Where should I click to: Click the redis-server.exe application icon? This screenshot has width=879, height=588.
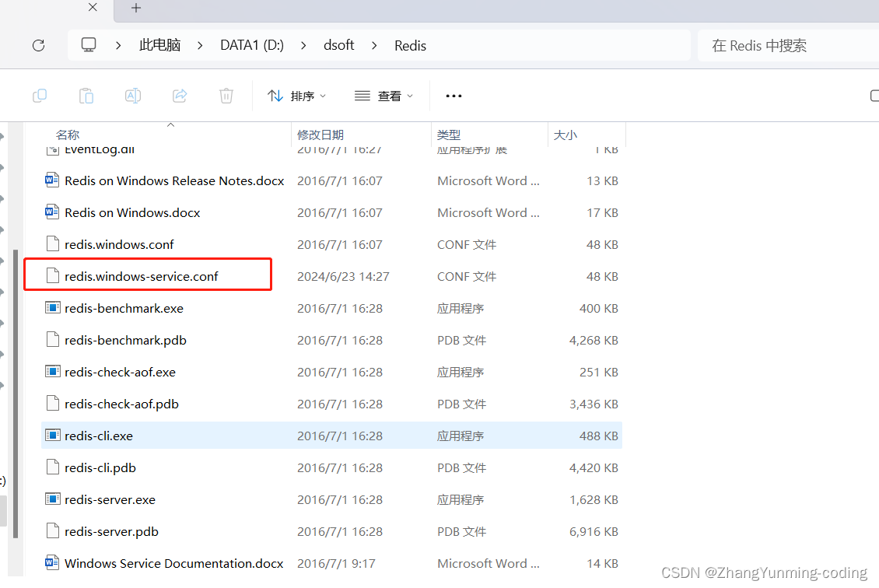pos(53,499)
